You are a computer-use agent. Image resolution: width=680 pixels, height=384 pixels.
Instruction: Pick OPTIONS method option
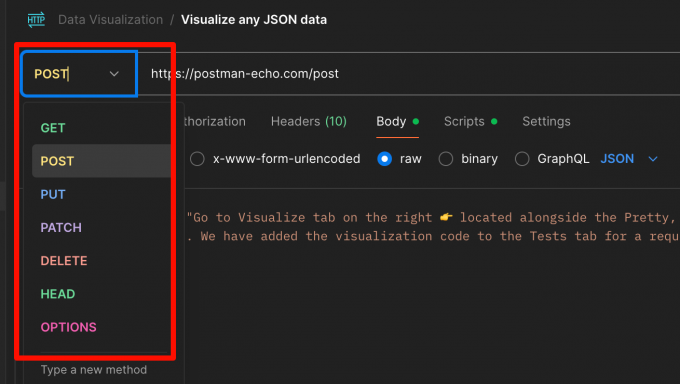[69, 327]
